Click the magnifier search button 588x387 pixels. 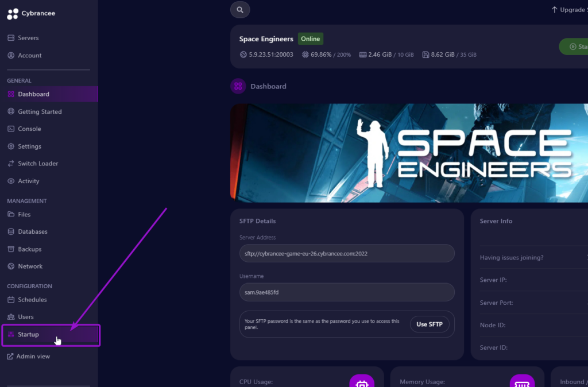pyautogui.click(x=240, y=10)
